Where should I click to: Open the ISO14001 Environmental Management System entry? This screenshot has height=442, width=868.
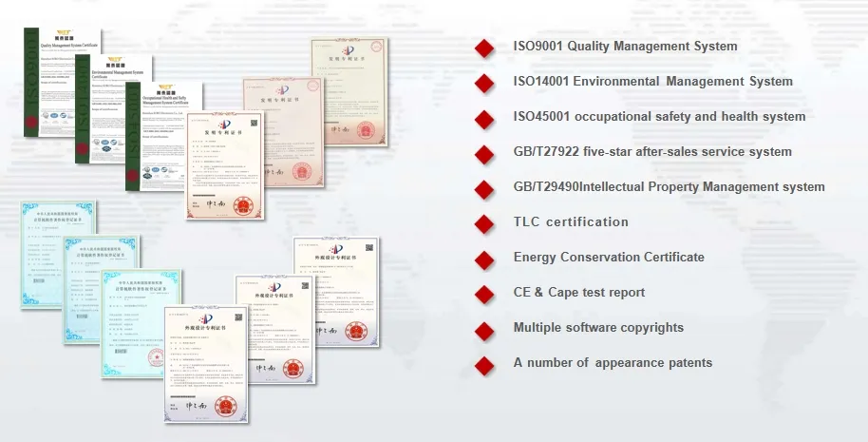coord(652,82)
